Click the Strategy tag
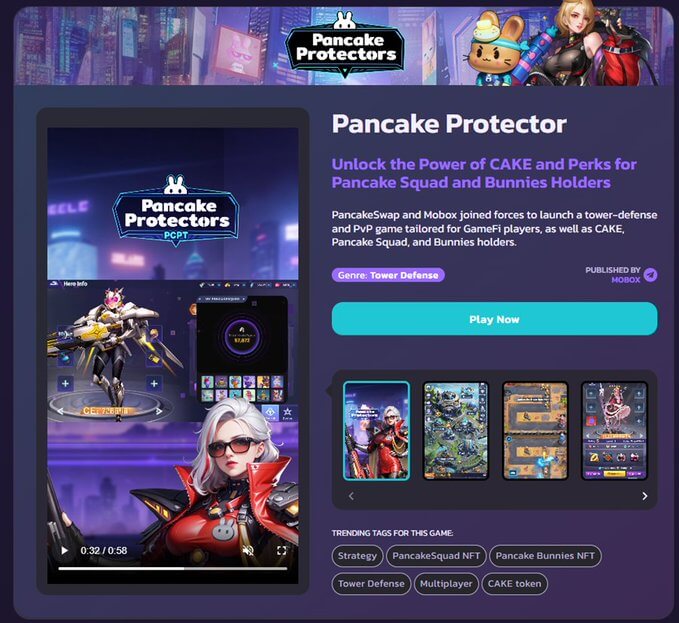This screenshot has height=623, width=679. [x=357, y=556]
